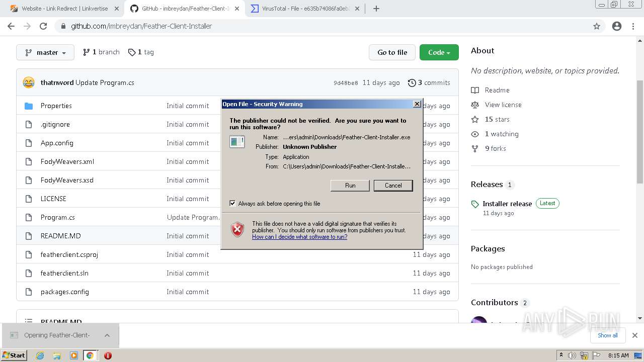The height and width of the screenshot is (362, 644).
Task: Open Internet Explorer from the taskbar
Action: (x=40, y=355)
